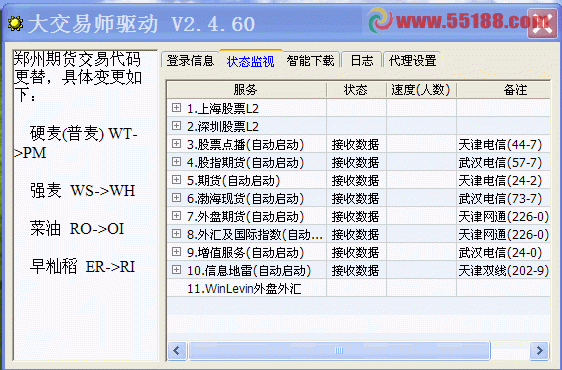
Task: Click the 服务 column header
Action: tap(247, 90)
